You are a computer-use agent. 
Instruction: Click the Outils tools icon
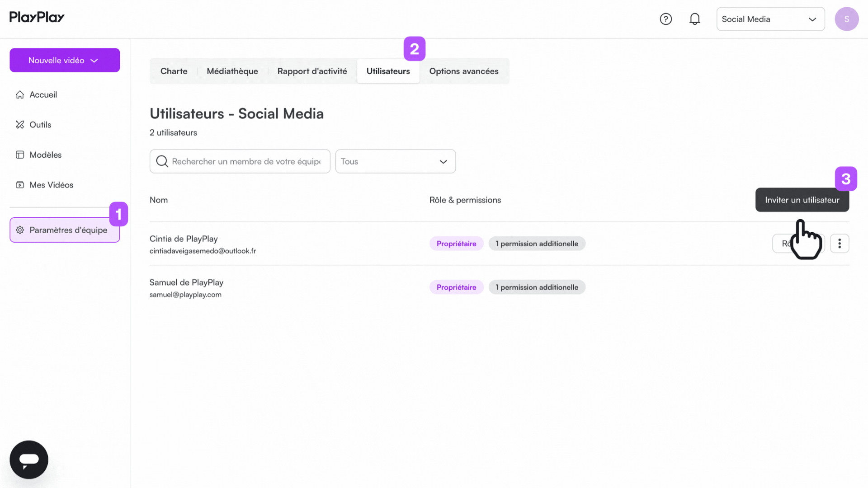[x=20, y=125]
